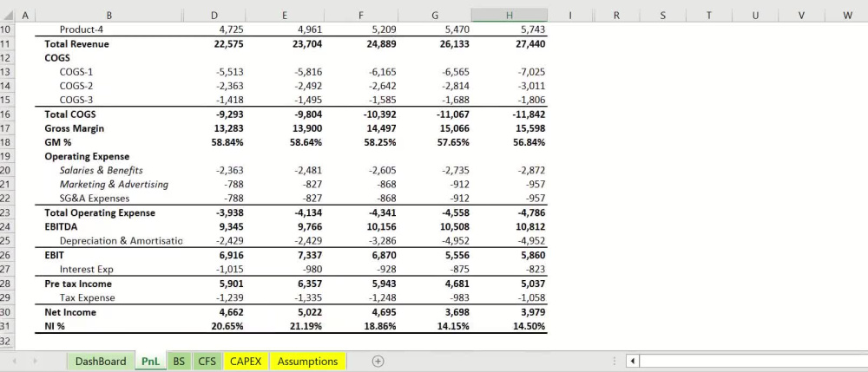Select column D header

coord(214,16)
